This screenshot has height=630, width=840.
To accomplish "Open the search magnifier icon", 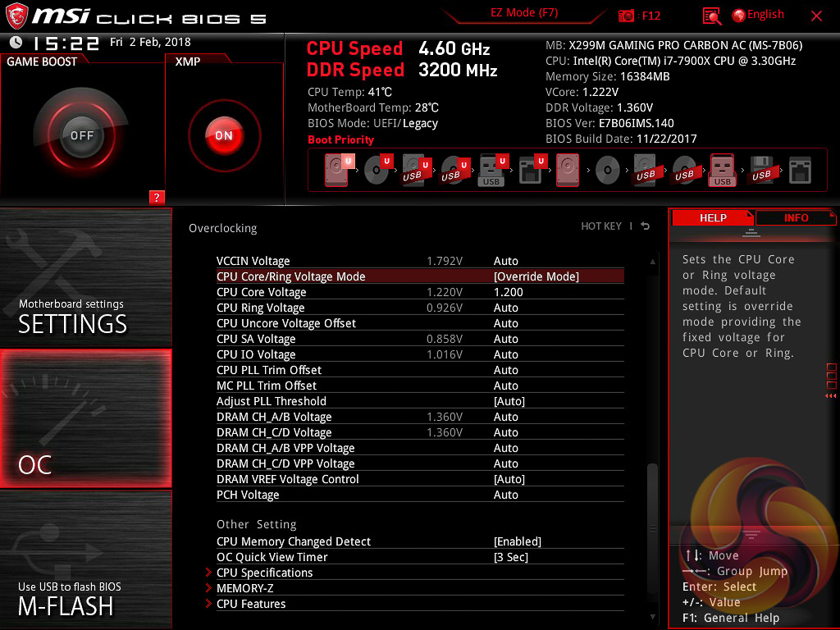I will (711, 16).
